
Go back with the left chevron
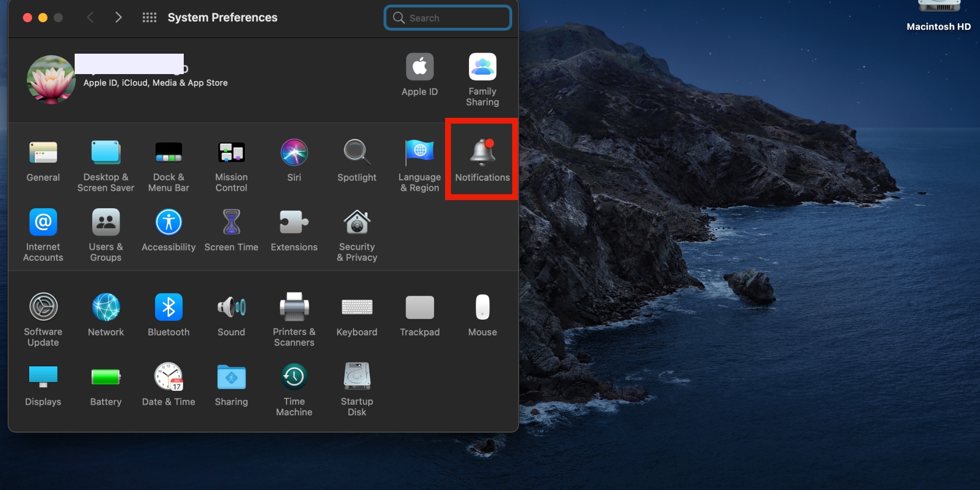pyautogui.click(x=90, y=17)
